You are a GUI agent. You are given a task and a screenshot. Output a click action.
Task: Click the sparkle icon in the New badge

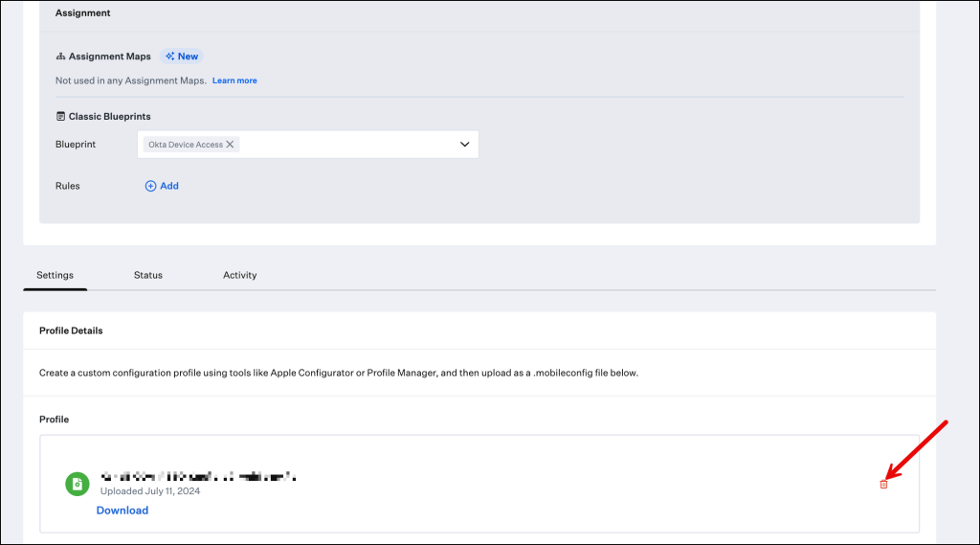click(x=169, y=57)
